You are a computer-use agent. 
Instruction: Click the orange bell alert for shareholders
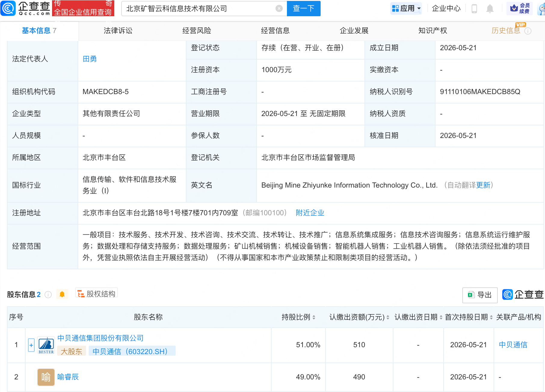pos(62,294)
